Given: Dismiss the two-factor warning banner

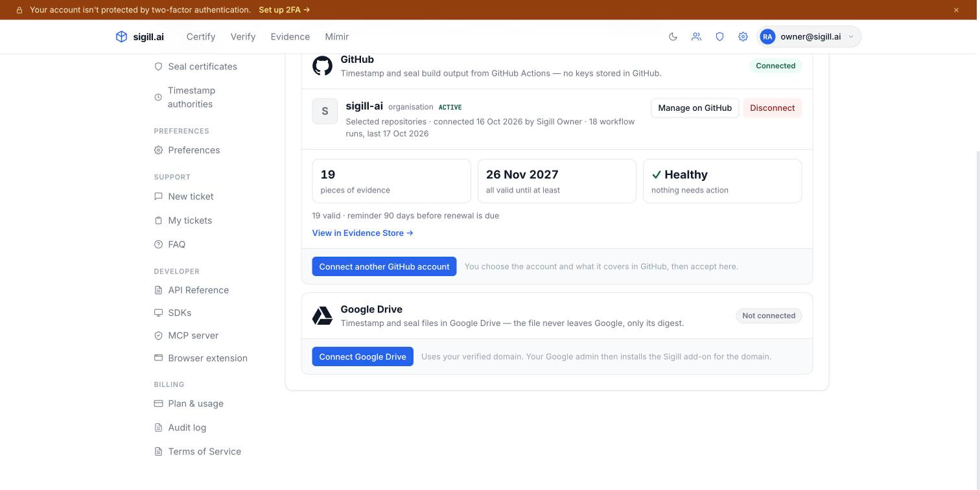Looking at the screenshot, I should [956, 10].
